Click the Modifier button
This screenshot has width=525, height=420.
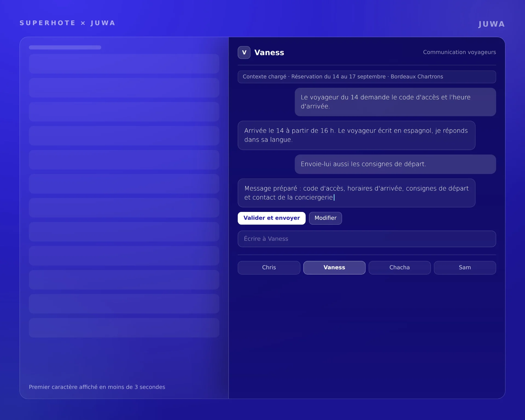325,218
